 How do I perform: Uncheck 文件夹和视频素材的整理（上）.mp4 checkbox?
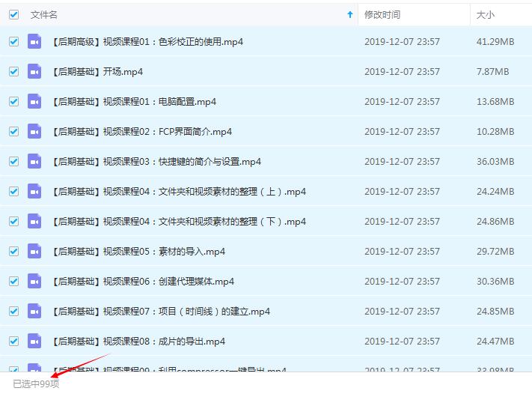[13, 192]
